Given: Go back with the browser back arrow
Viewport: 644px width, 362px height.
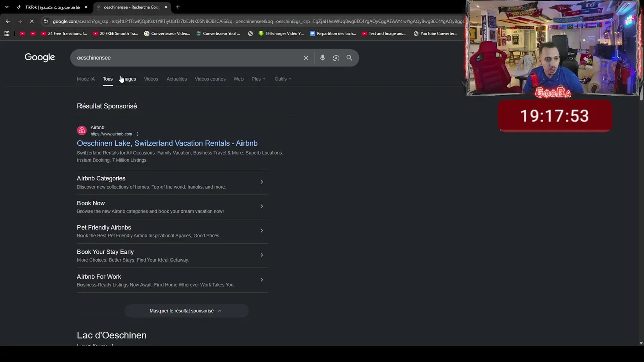Looking at the screenshot, I should (x=8, y=21).
